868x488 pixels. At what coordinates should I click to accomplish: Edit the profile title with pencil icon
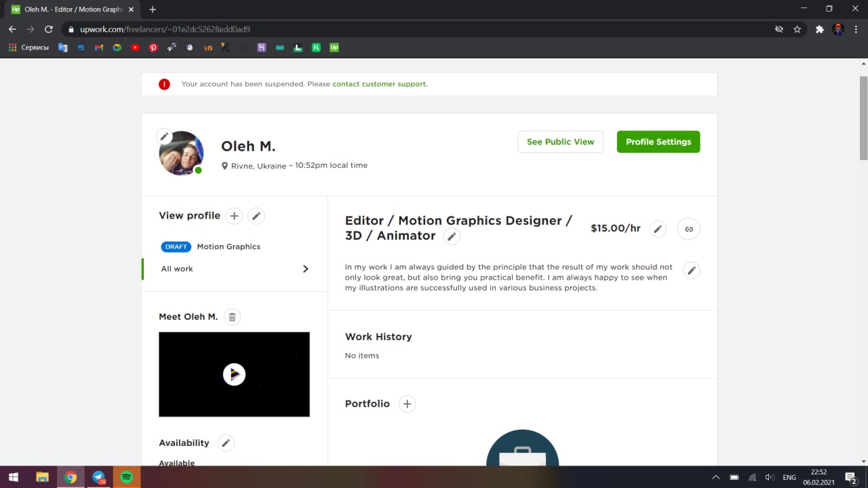(x=452, y=236)
